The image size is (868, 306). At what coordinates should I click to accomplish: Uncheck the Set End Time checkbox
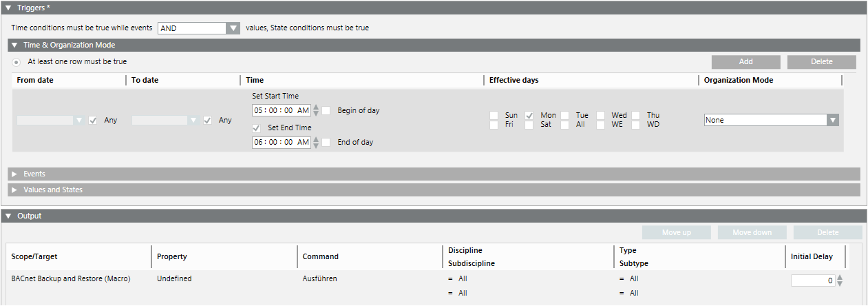(257, 127)
